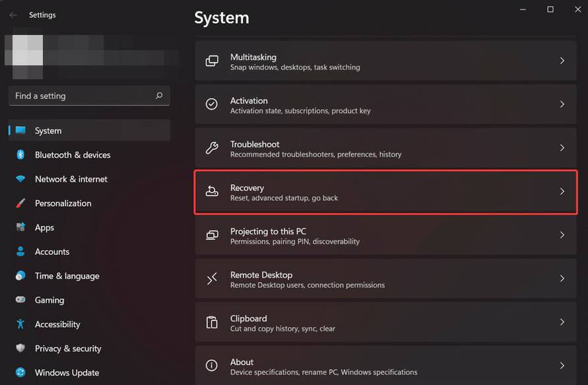The height and width of the screenshot is (385, 588).
Task: Navigate back using the arrow button
Action: [x=13, y=15]
